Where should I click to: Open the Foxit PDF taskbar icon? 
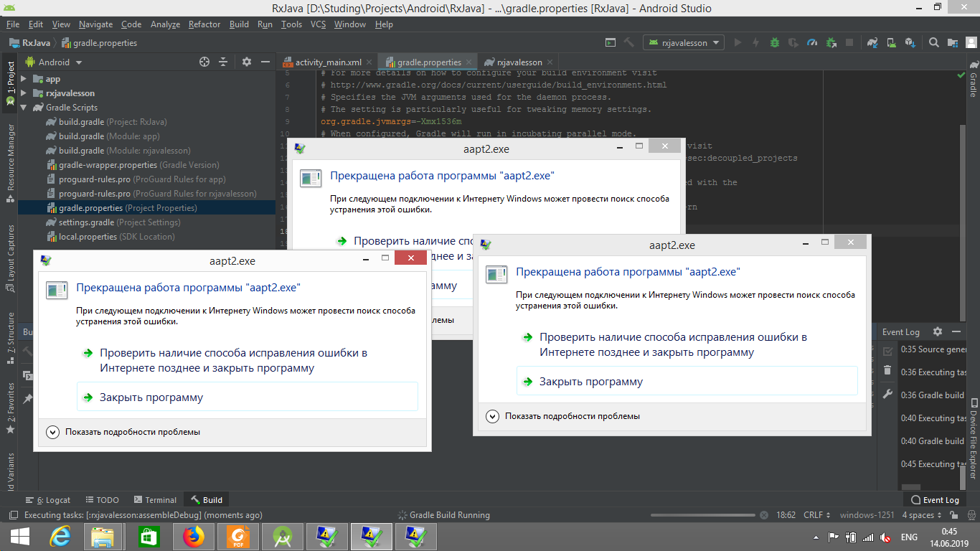[237, 536]
